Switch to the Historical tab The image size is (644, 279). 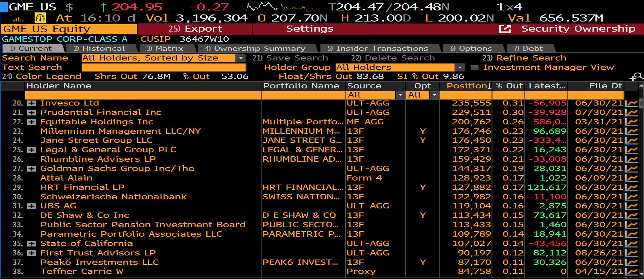coord(102,49)
